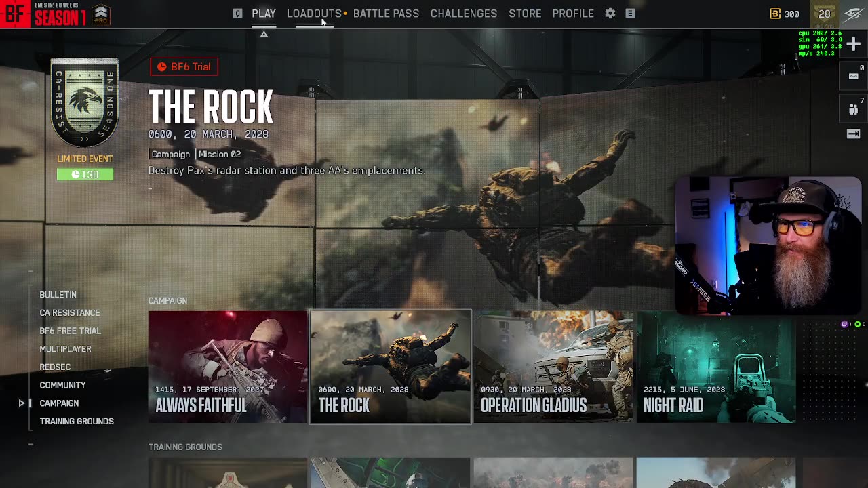Select TRAINING GROUNDS in the side list
The width and height of the screenshot is (868, 488).
pos(77,422)
